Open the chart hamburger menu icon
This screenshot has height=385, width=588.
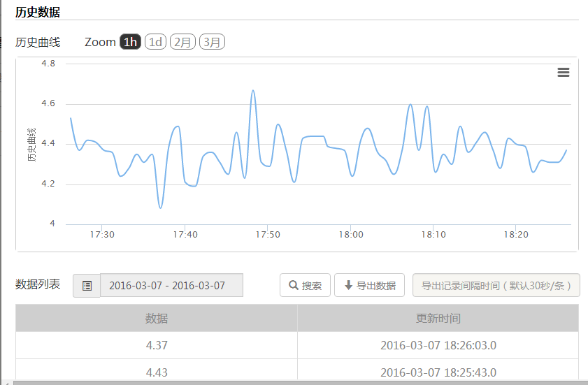(x=563, y=73)
